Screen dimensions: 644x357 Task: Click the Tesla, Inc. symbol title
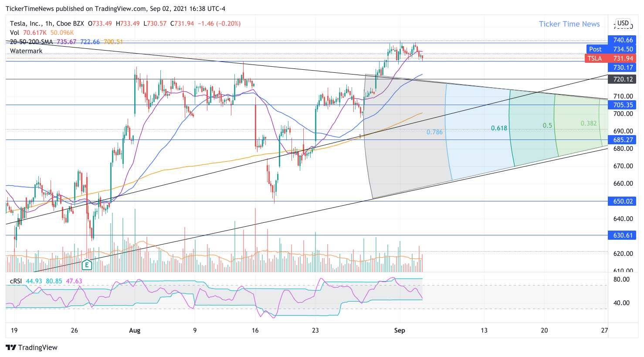(26, 24)
